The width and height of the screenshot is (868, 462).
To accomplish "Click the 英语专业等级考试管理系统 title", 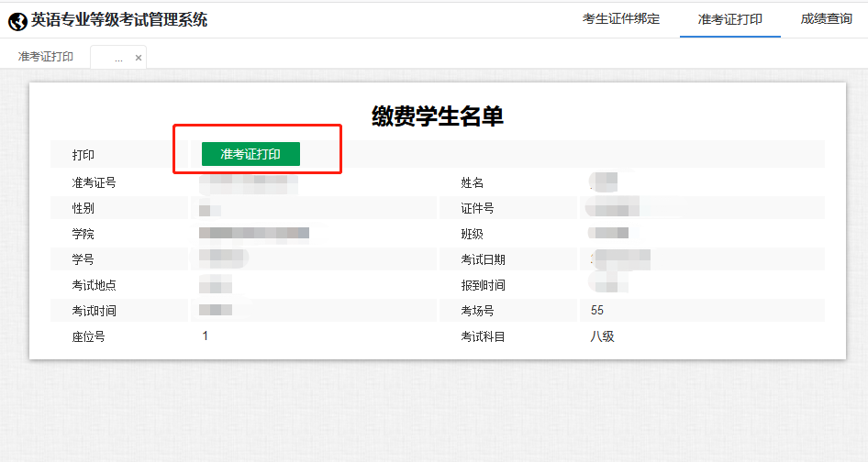I will 119,19.
